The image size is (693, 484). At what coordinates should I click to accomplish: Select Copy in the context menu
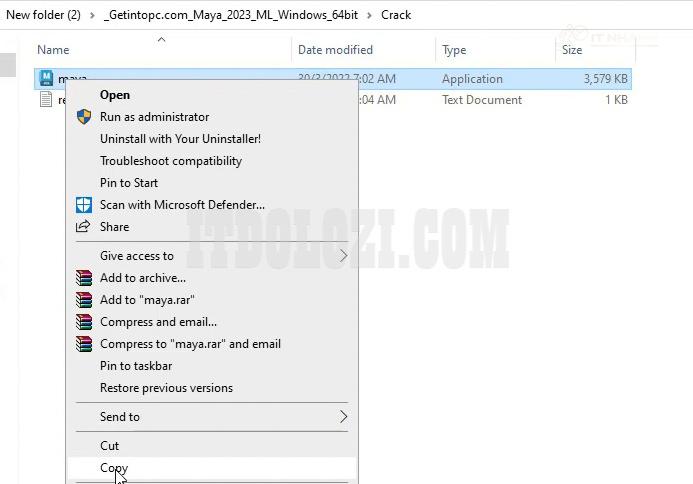point(114,468)
